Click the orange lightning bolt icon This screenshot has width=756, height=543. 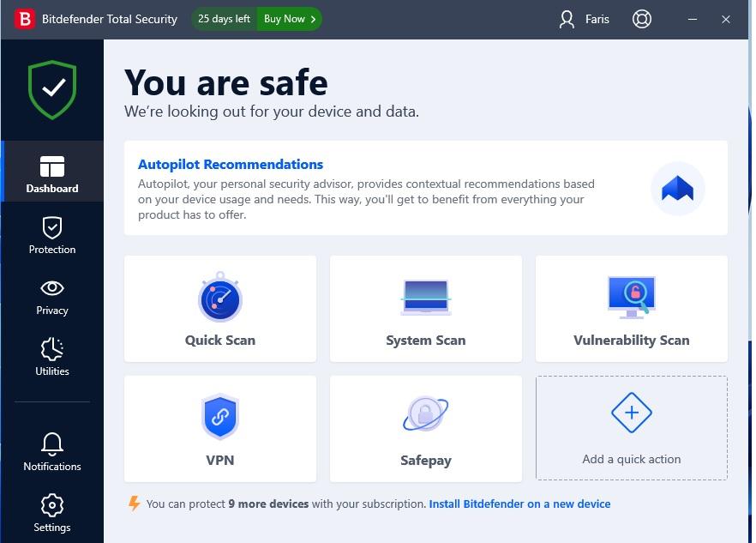134,504
